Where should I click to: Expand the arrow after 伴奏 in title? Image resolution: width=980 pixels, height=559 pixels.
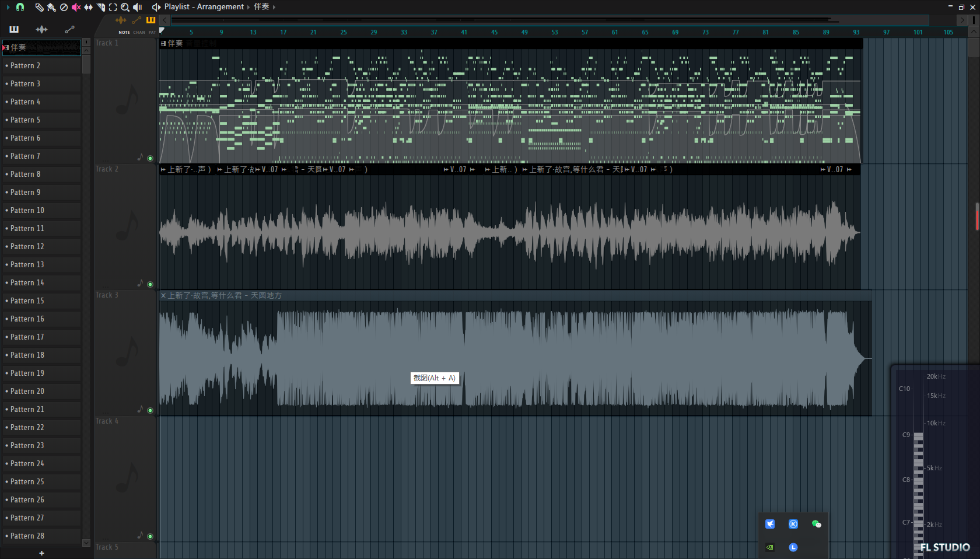click(274, 7)
